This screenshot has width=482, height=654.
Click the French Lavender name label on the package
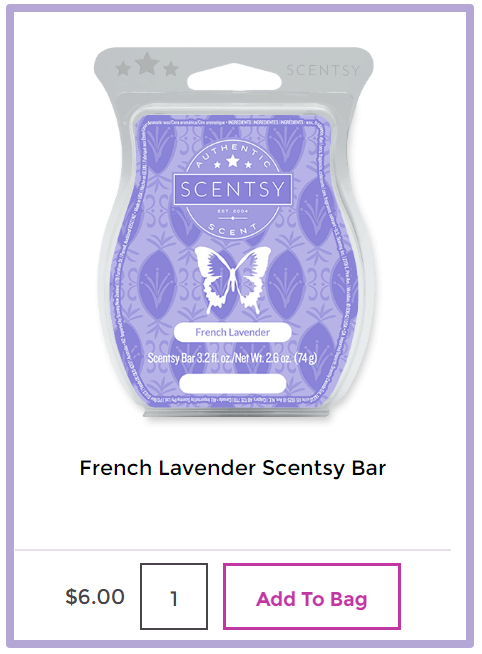point(233,332)
